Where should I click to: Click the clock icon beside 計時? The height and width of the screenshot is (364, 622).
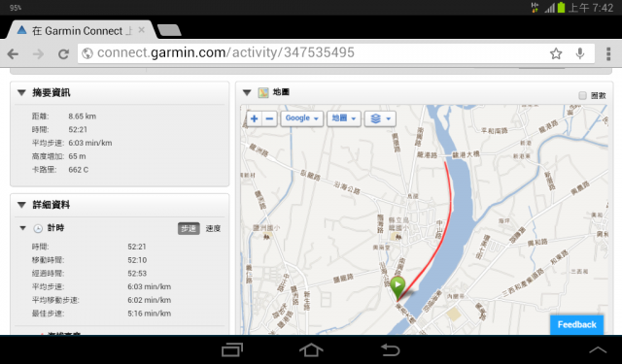pyautogui.click(x=38, y=228)
